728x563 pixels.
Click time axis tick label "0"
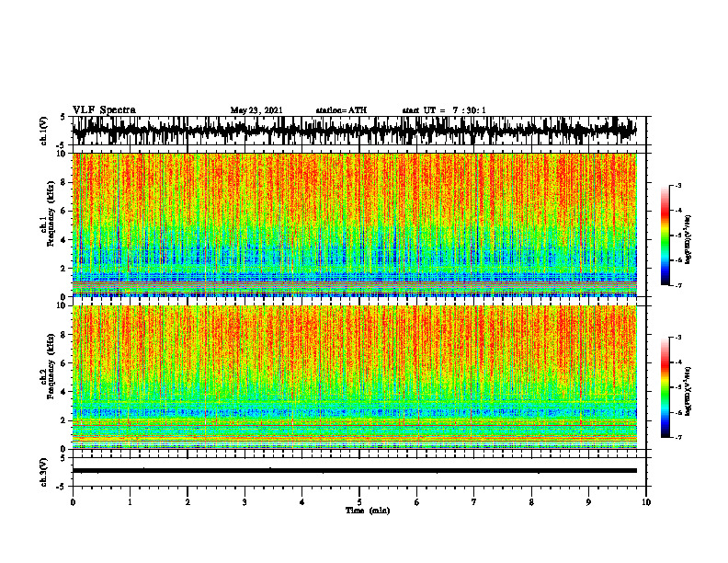(x=73, y=502)
